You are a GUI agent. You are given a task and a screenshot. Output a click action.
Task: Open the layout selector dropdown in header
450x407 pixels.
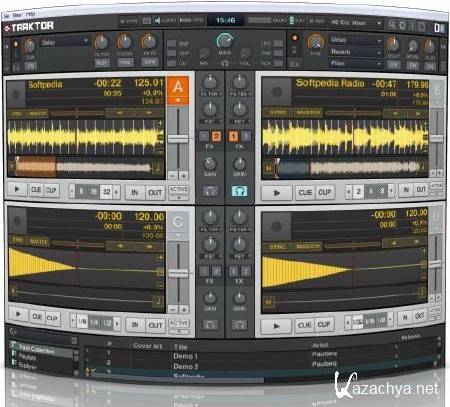tap(356, 23)
